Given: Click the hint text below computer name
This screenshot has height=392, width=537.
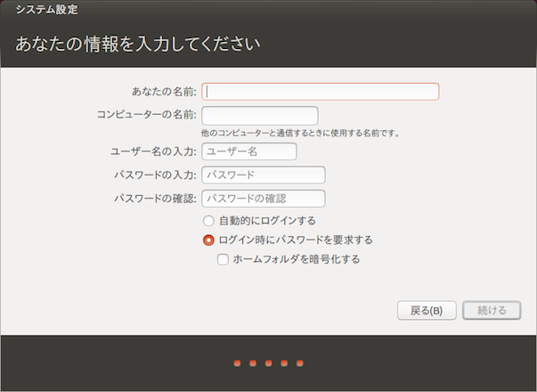Looking at the screenshot, I should click(300, 134).
